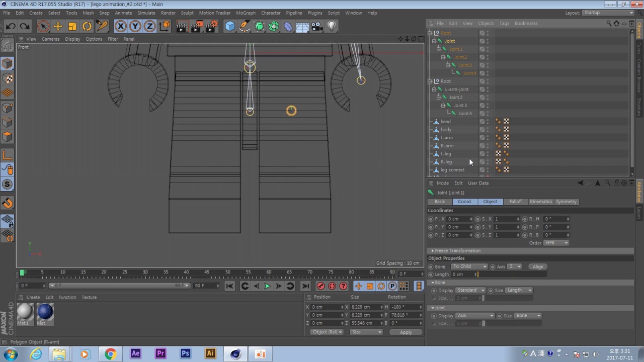Click the Record Active Objects button
This screenshot has height=362, width=644.
pyautogui.click(x=320, y=286)
